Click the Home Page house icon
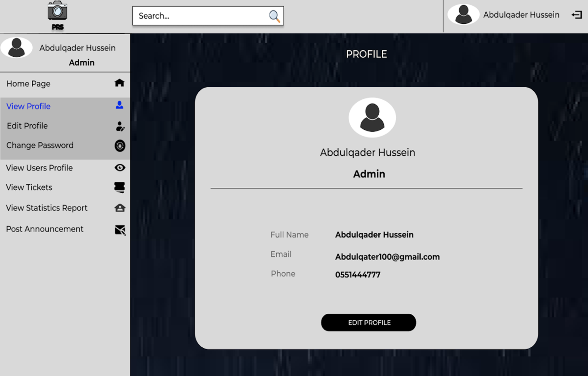 click(x=120, y=83)
